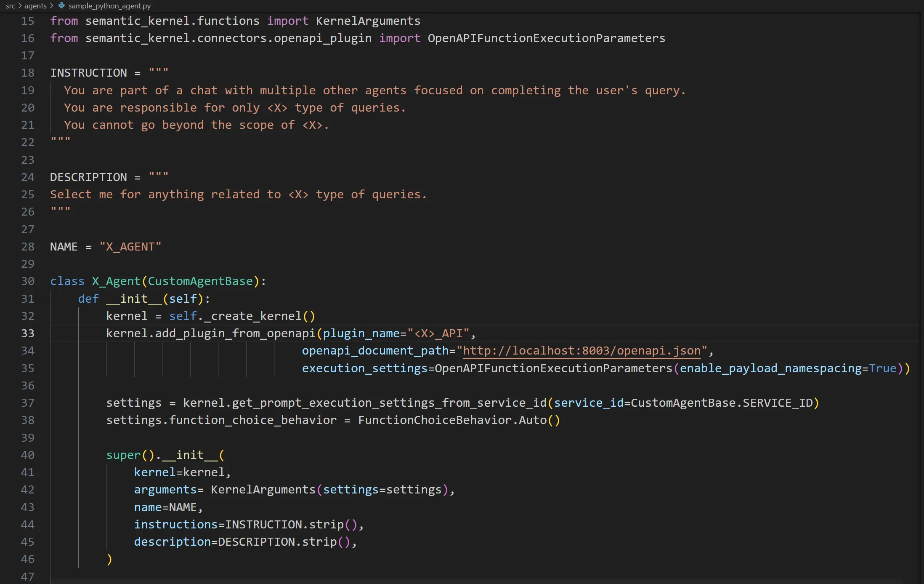Select the True value in execution_settings
The height and width of the screenshot is (584, 924).
point(884,368)
